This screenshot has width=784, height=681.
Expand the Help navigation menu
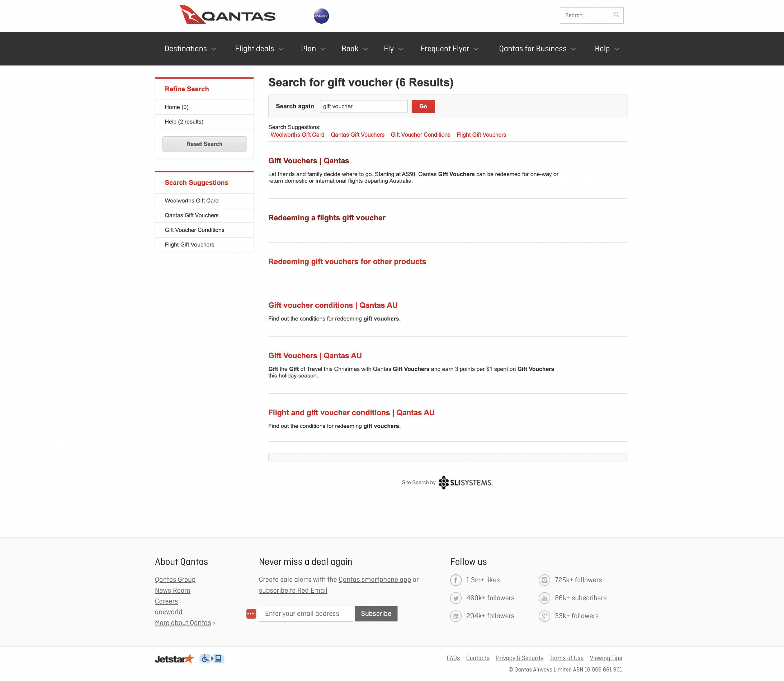[607, 49]
